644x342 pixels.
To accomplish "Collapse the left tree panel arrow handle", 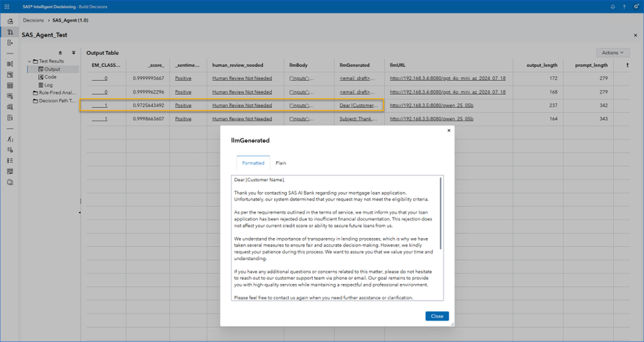I will pyautogui.click(x=79, y=212).
